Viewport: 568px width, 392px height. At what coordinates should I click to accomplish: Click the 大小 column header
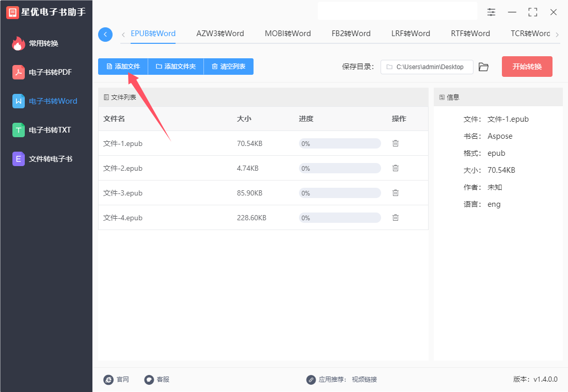244,119
